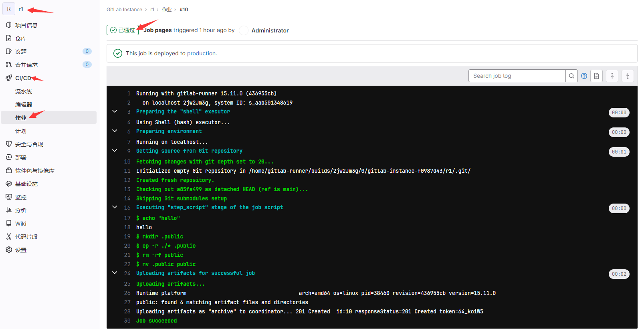Click log line number 1
The height and width of the screenshot is (329, 644).
[x=129, y=93]
